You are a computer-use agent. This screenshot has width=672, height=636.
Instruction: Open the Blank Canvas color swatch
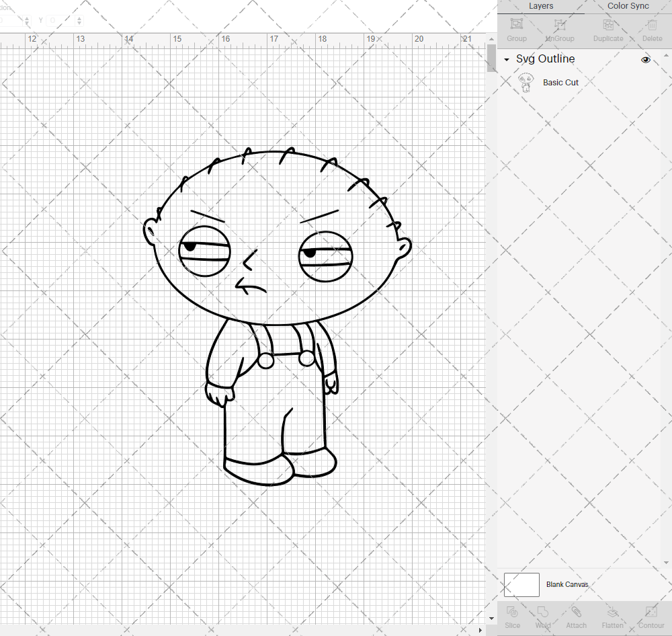(521, 584)
